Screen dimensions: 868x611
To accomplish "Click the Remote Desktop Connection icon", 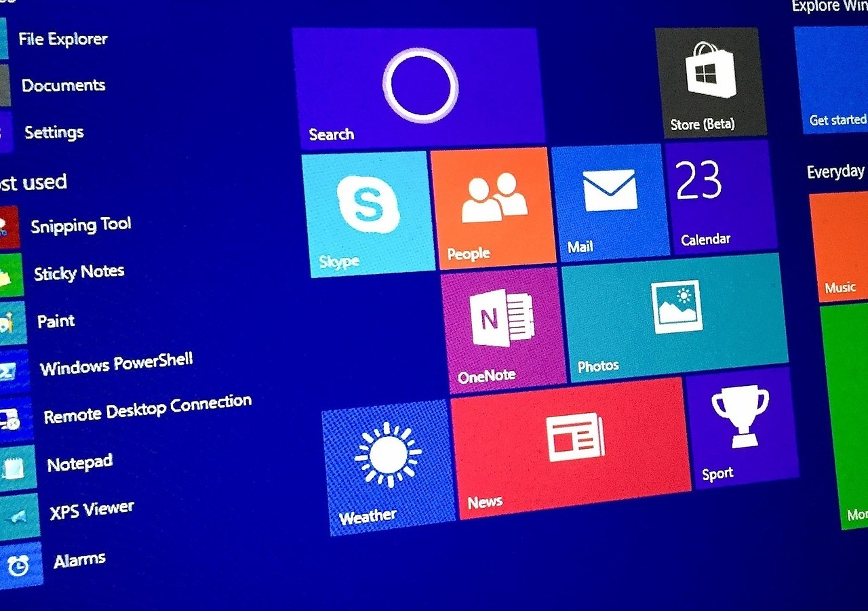I will 16,420.
